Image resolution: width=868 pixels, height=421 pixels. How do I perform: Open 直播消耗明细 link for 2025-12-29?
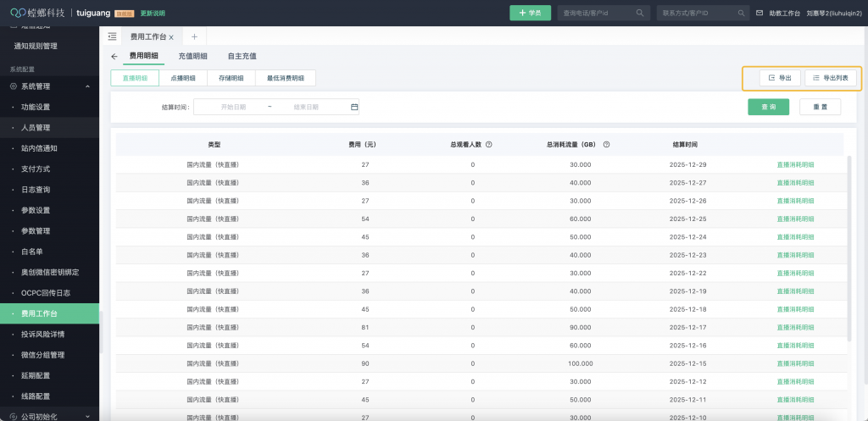(x=795, y=164)
